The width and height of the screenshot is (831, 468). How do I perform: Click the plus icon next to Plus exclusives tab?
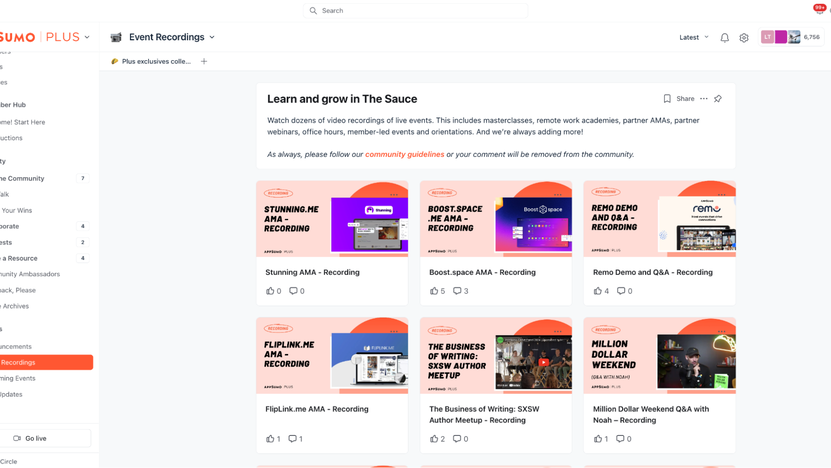click(204, 62)
